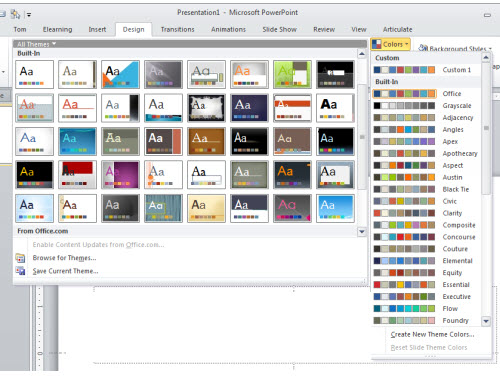Open the View ribbon tab
The image size is (500, 377).
359,29
